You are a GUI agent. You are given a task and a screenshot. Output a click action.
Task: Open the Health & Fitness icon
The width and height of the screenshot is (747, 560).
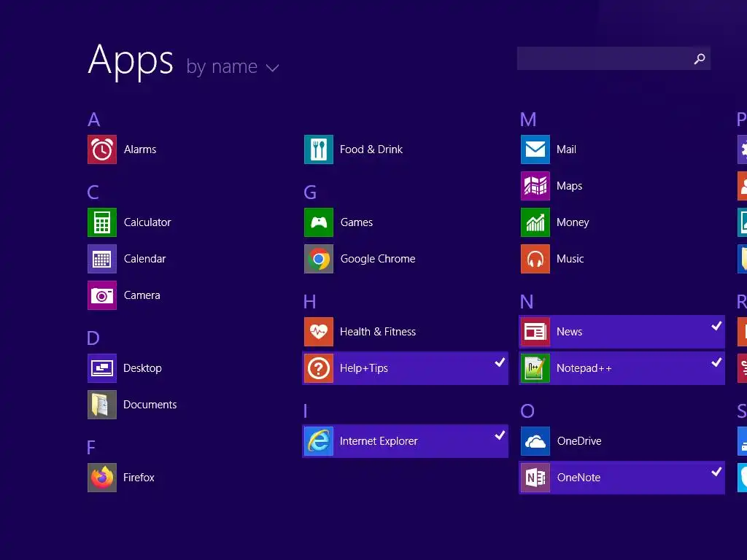[x=319, y=332]
